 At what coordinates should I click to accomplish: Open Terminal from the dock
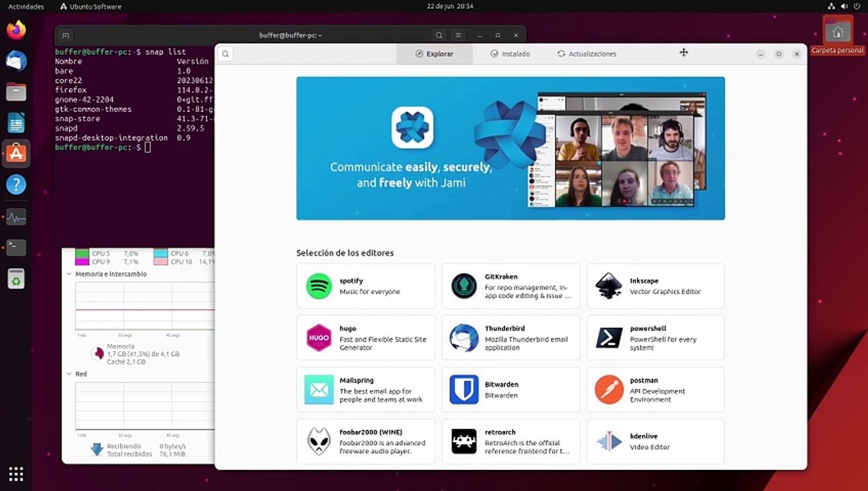16,247
